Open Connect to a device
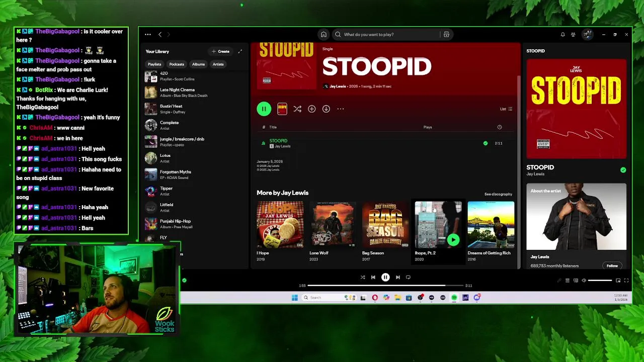 click(x=576, y=281)
